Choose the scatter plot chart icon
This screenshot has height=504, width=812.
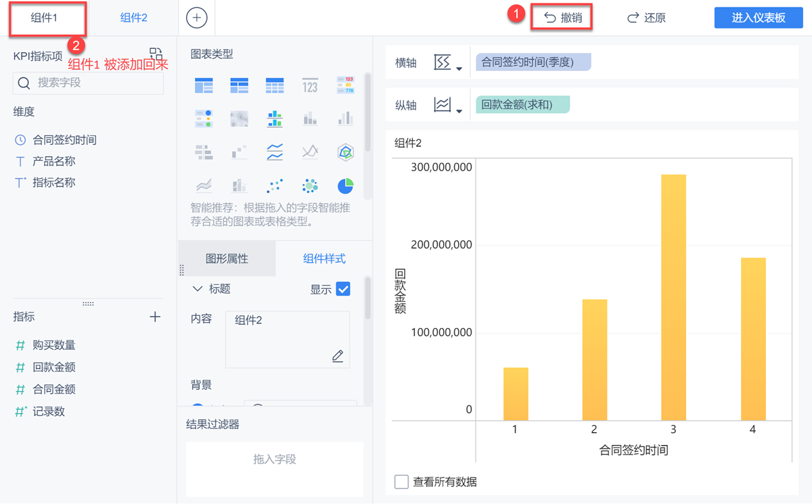(275, 185)
